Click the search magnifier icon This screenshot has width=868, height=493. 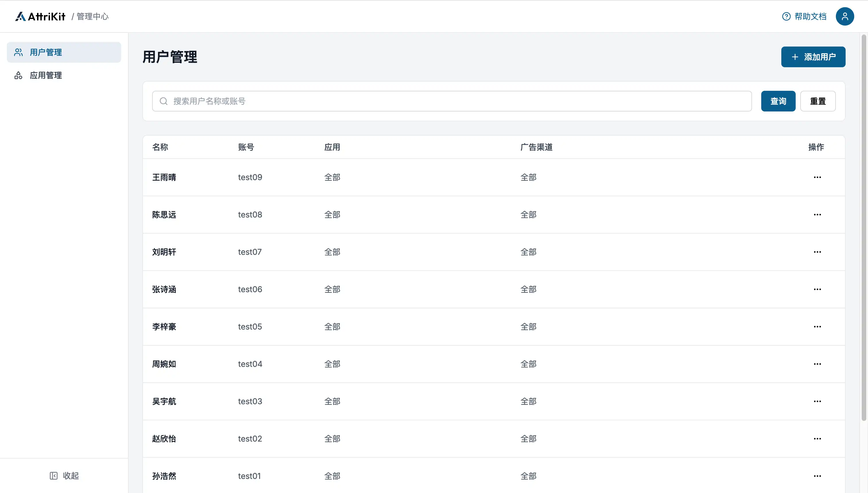point(163,101)
